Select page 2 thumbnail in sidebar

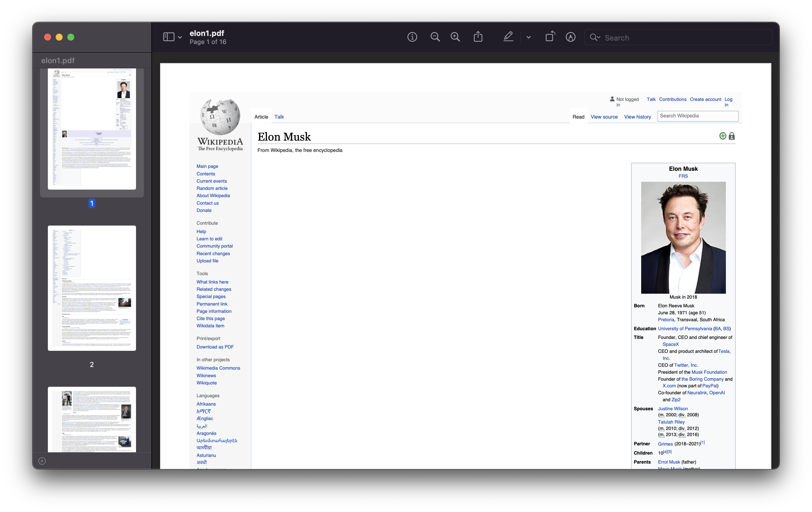tap(92, 288)
